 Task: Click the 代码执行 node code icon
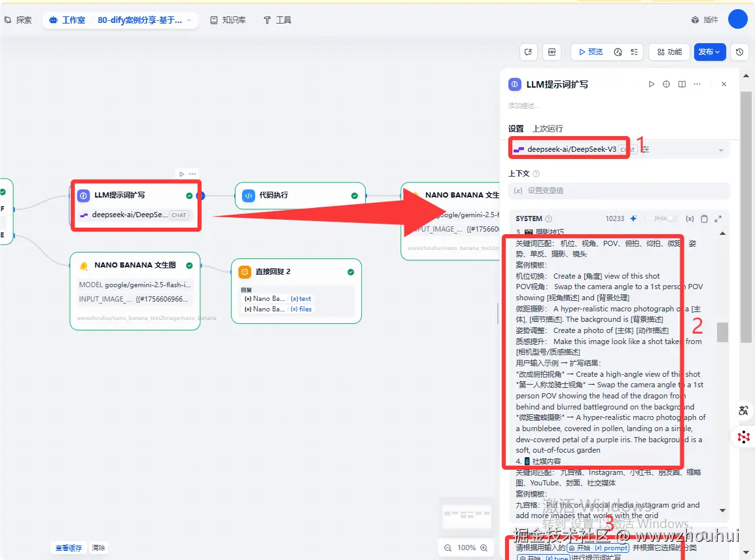pyautogui.click(x=249, y=196)
